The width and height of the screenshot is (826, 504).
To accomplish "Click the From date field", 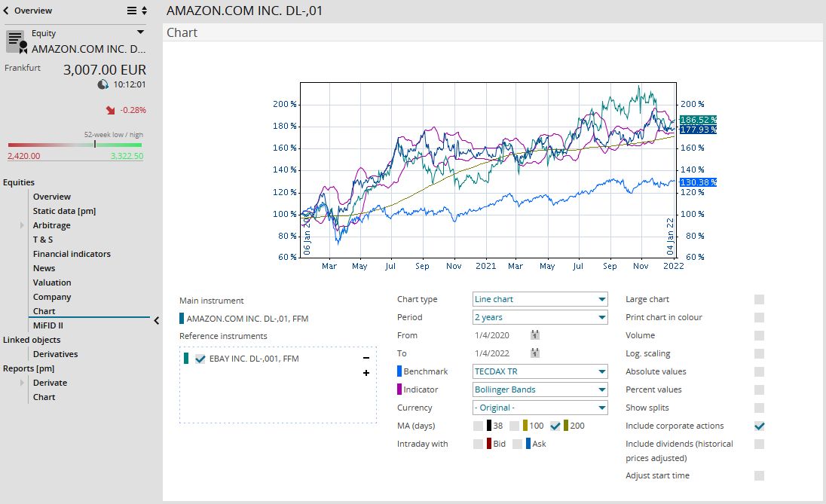I will point(499,335).
